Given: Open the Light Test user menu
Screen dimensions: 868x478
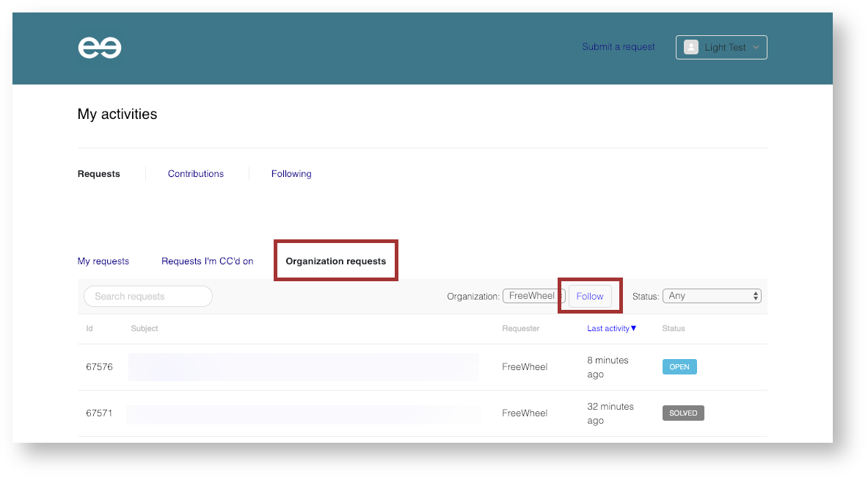Looking at the screenshot, I should coord(721,47).
